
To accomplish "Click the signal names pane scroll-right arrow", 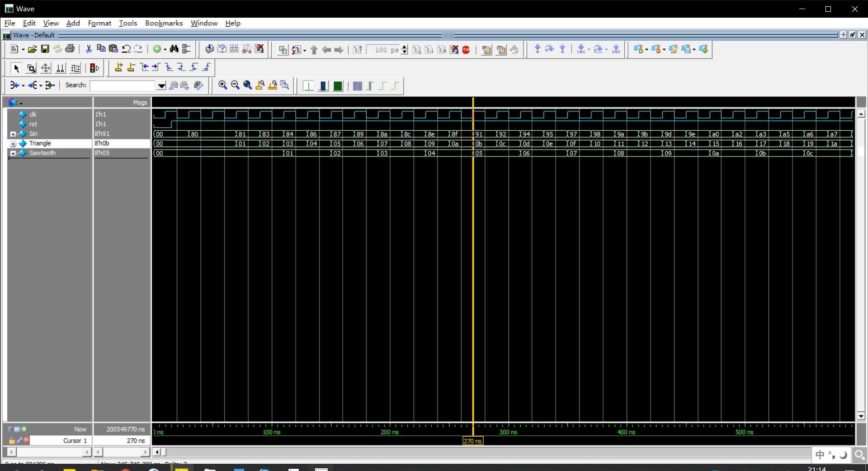I will click(x=87, y=452).
